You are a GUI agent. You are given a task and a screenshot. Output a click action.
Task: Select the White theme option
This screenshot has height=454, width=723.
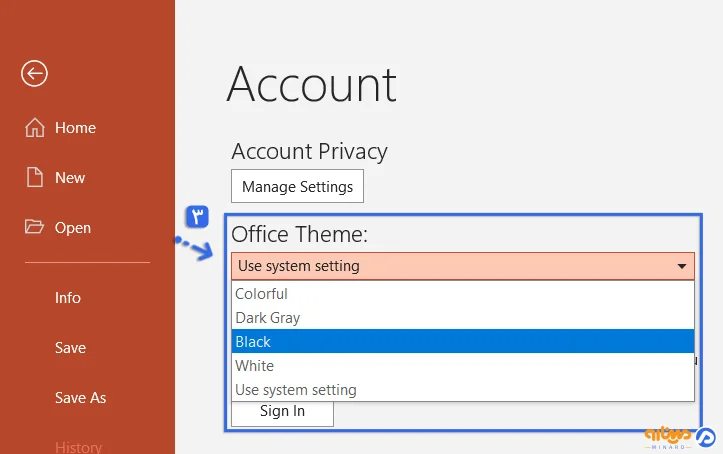coord(463,366)
